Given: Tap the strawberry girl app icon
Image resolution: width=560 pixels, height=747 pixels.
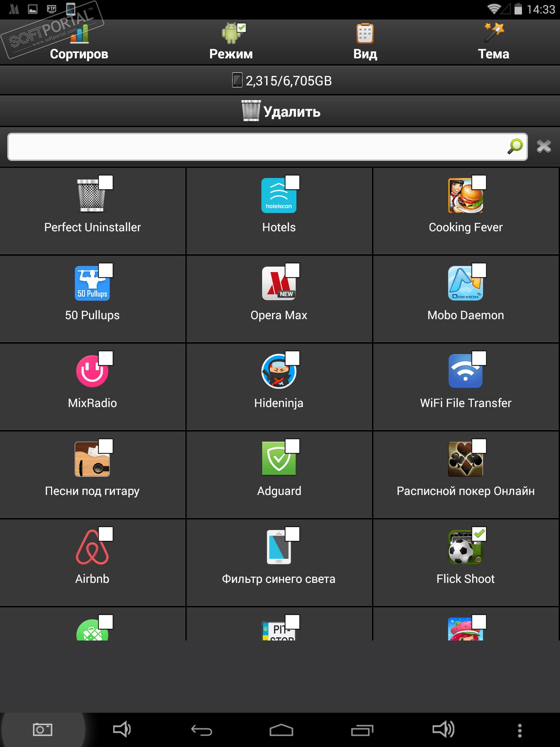Looking at the screenshot, I should coord(466,629).
